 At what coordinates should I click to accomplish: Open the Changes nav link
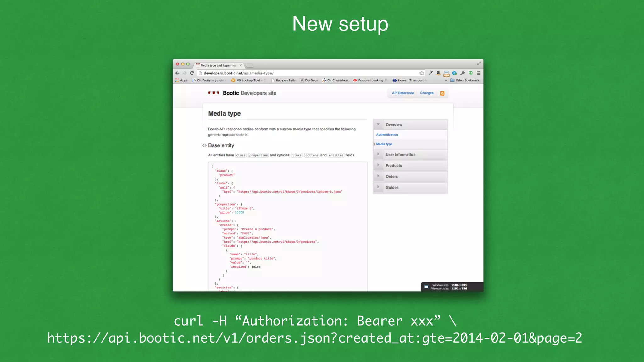[x=427, y=93]
